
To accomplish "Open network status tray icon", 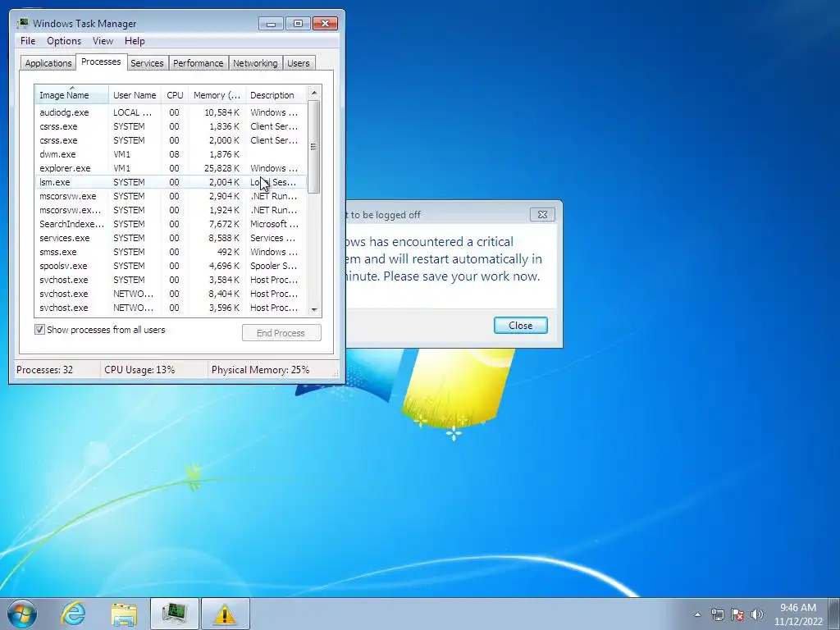I will [717, 614].
